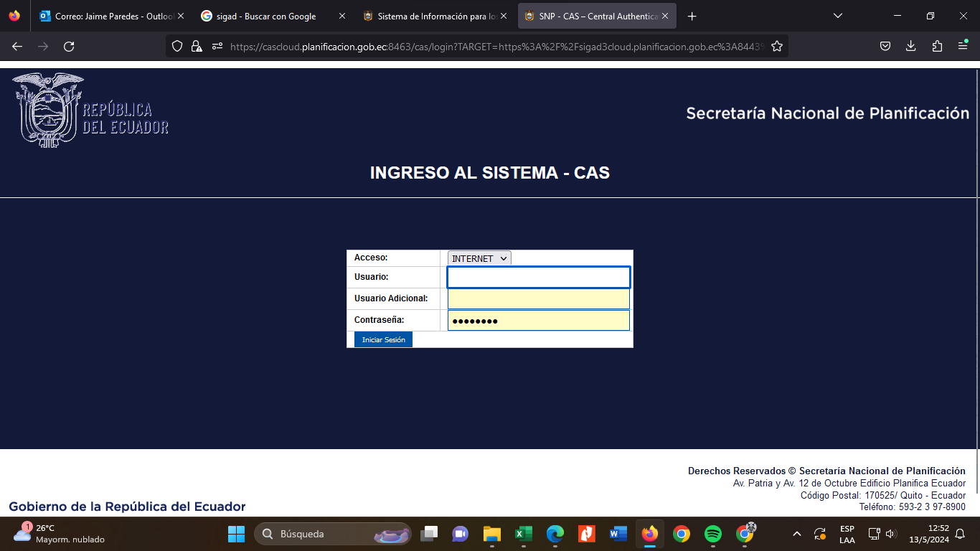Switch to sigad Google search tab

[x=265, y=16]
